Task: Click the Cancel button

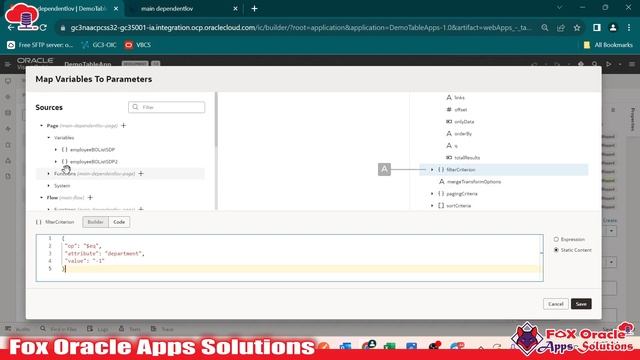Action: (556, 304)
